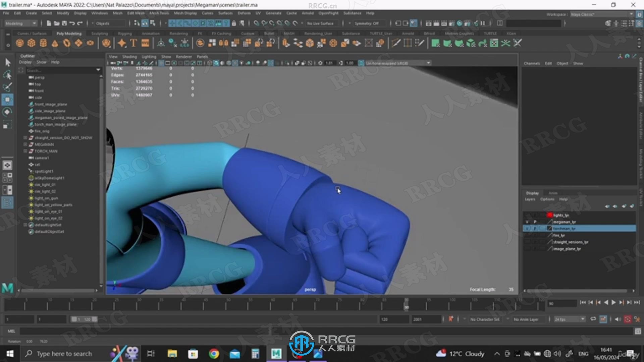
Task: Open the Workspace Maya Classic dropdown
Action: pos(602,14)
